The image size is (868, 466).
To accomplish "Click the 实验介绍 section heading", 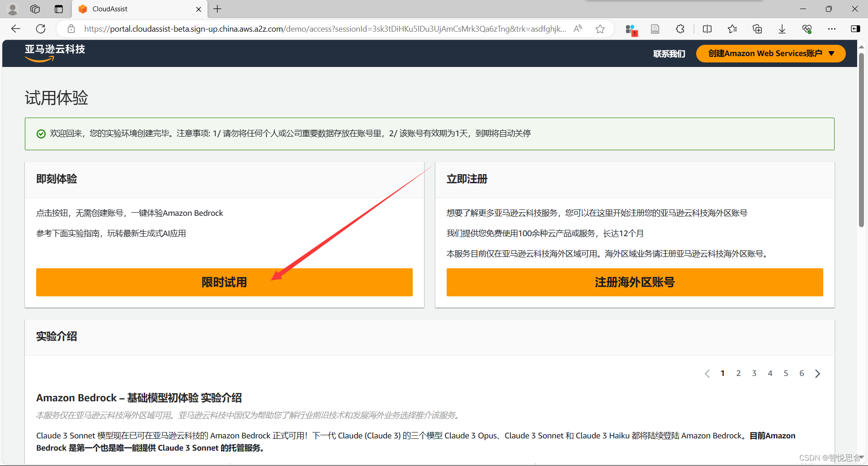I will (57, 337).
